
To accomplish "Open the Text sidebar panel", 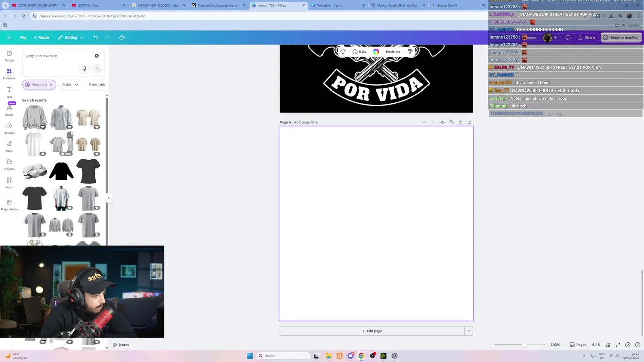I will [x=9, y=92].
